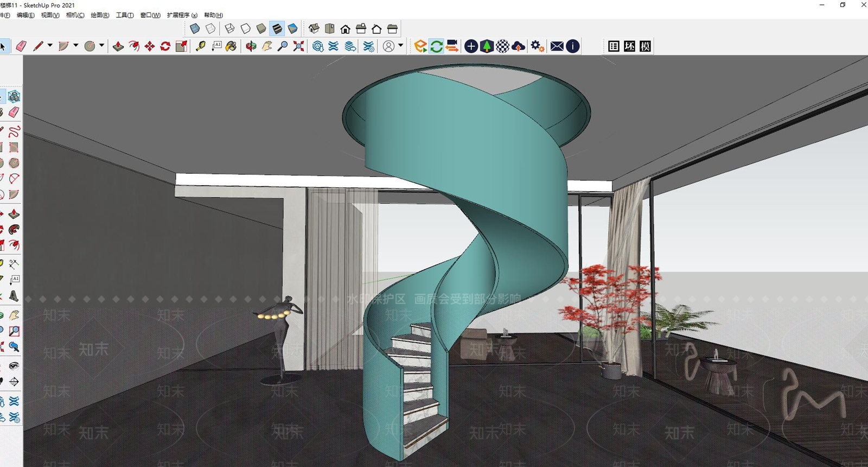Open 3D Warehouse icon
The width and height of the screenshot is (868, 467).
(318, 46)
